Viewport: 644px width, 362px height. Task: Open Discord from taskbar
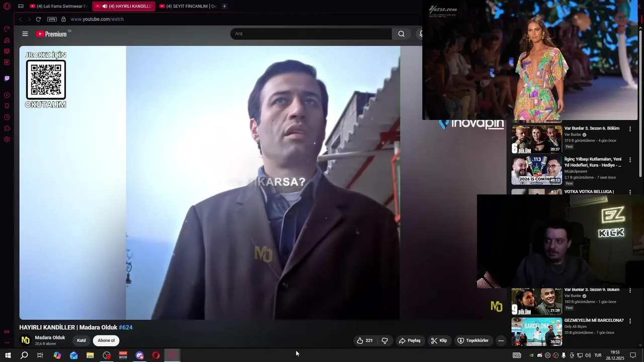tap(139, 355)
